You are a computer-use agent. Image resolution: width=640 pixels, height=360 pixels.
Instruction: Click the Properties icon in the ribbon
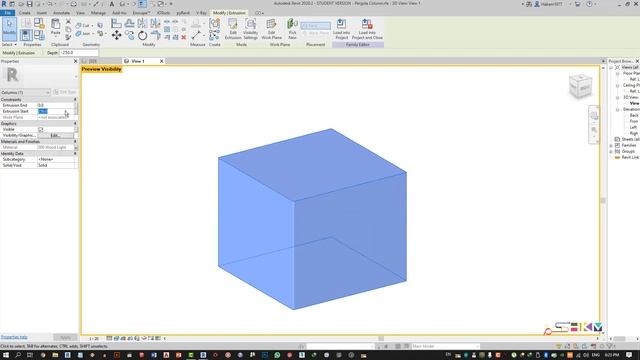pyautogui.click(x=26, y=35)
